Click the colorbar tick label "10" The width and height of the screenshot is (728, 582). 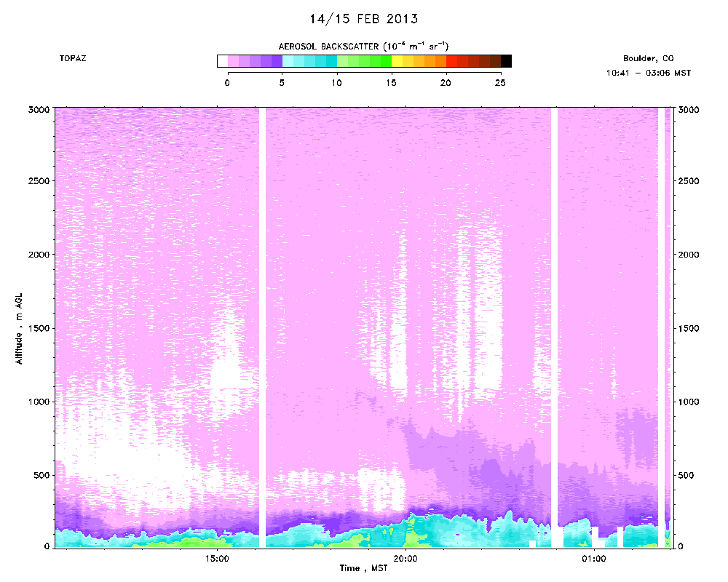pos(336,83)
